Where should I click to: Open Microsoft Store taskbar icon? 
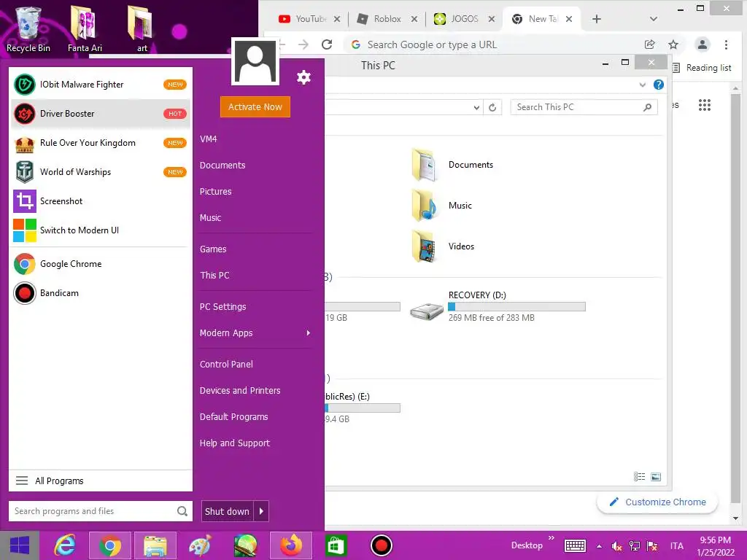pyautogui.click(x=336, y=545)
